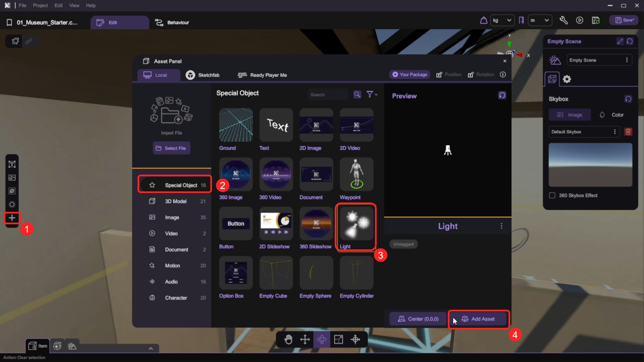Image resolution: width=644 pixels, height=362 pixels.
Task: Open the m length unit dropdown
Action: pyautogui.click(x=540, y=20)
